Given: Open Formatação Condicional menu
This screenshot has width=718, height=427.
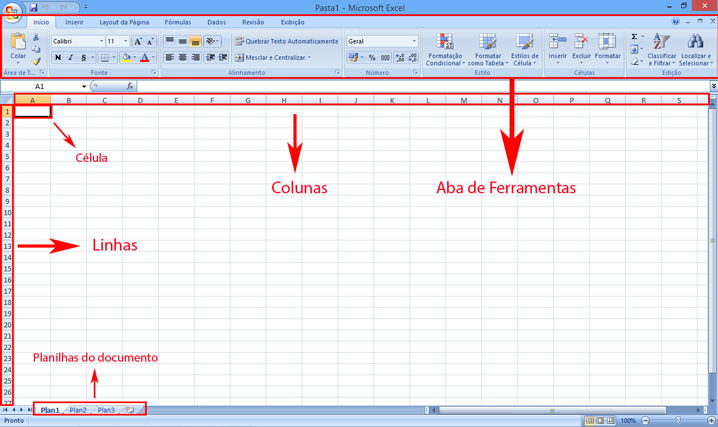Looking at the screenshot, I should [x=445, y=49].
